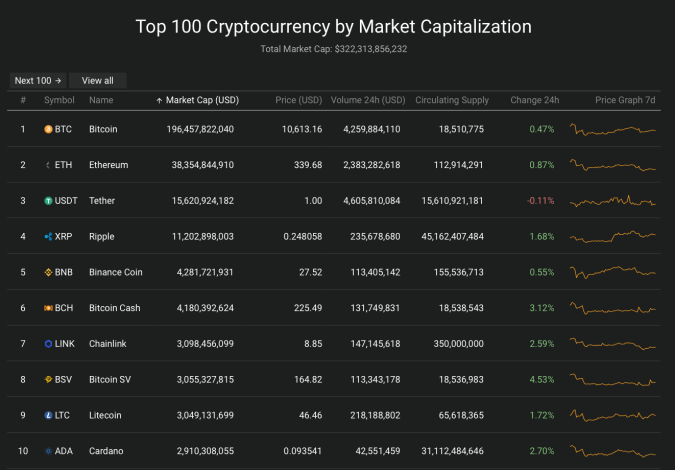Open Binance Coin's 7-day price graph
Image resolution: width=675 pixels, height=470 pixels.
click(x=613, y=272)
